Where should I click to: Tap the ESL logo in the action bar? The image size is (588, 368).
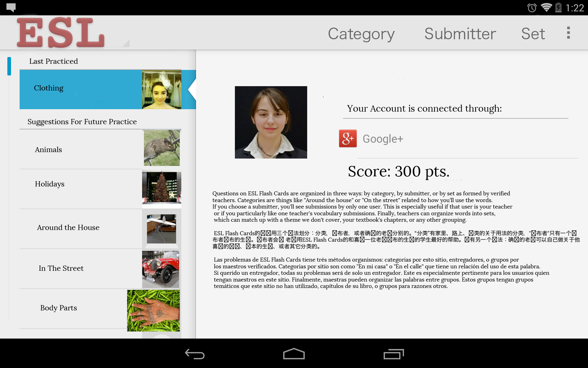point(61,33)
